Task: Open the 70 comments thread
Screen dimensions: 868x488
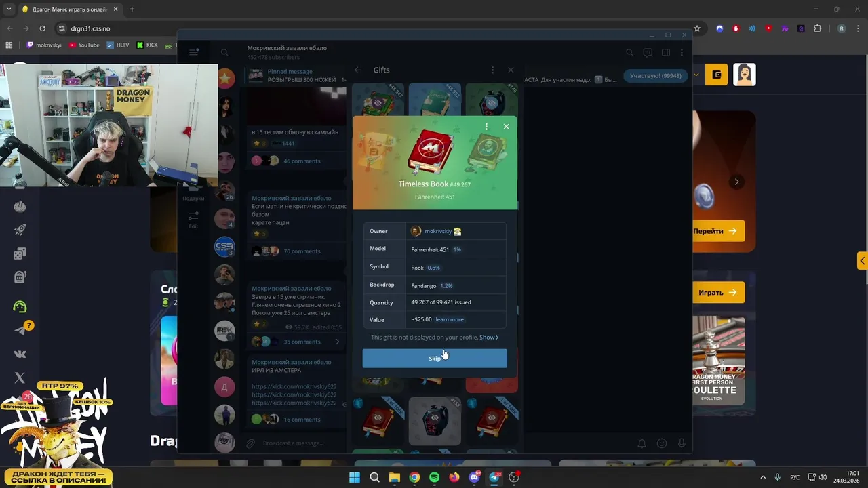Action: point(302,251)
